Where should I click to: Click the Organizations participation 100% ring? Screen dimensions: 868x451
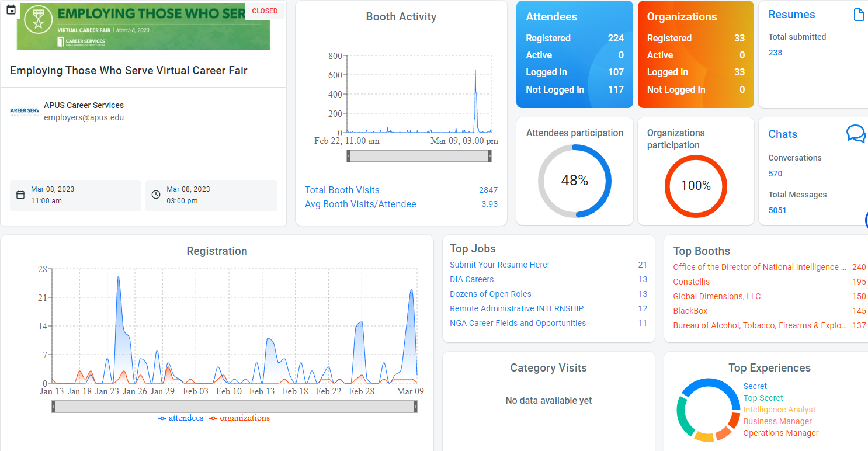tap(696, 186)
